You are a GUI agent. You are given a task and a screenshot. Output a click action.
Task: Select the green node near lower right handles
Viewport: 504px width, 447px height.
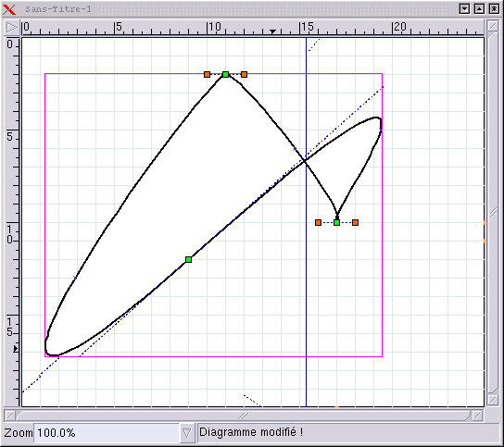[337, 222]
